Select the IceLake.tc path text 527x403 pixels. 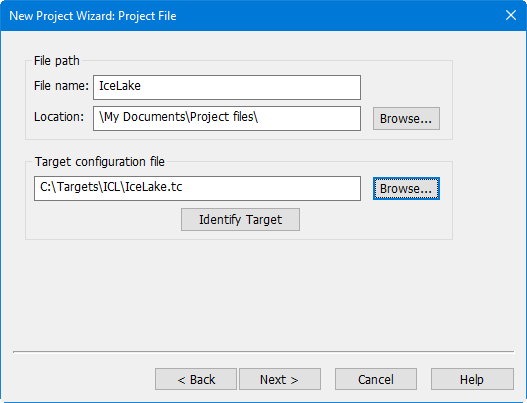(111, 187)
